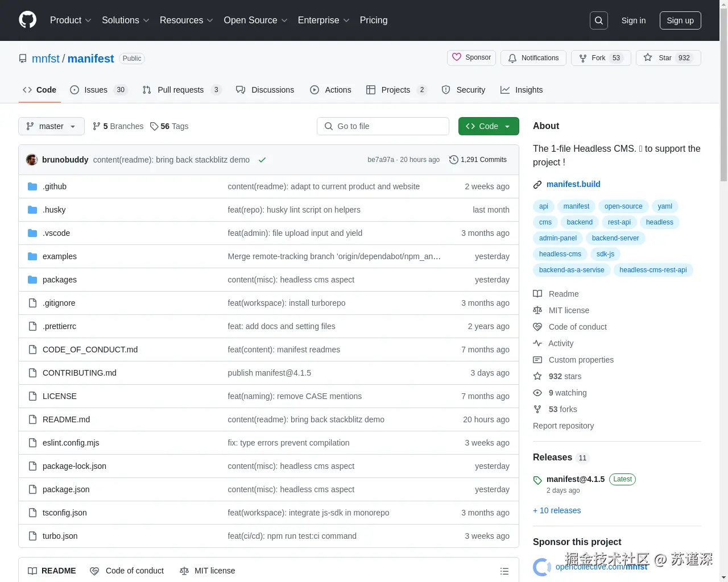
Task: Open the green Code dropdown button
Action: coord(489,126)
